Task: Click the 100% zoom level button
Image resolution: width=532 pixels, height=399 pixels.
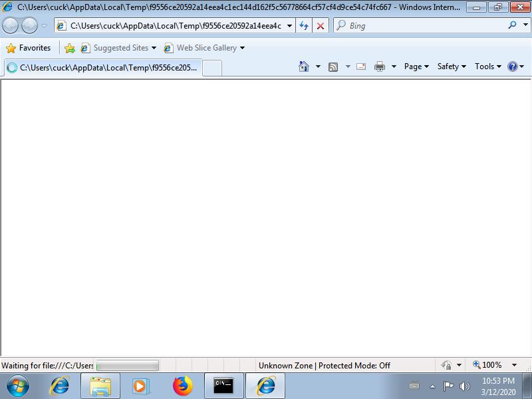Action: point(487,365)
